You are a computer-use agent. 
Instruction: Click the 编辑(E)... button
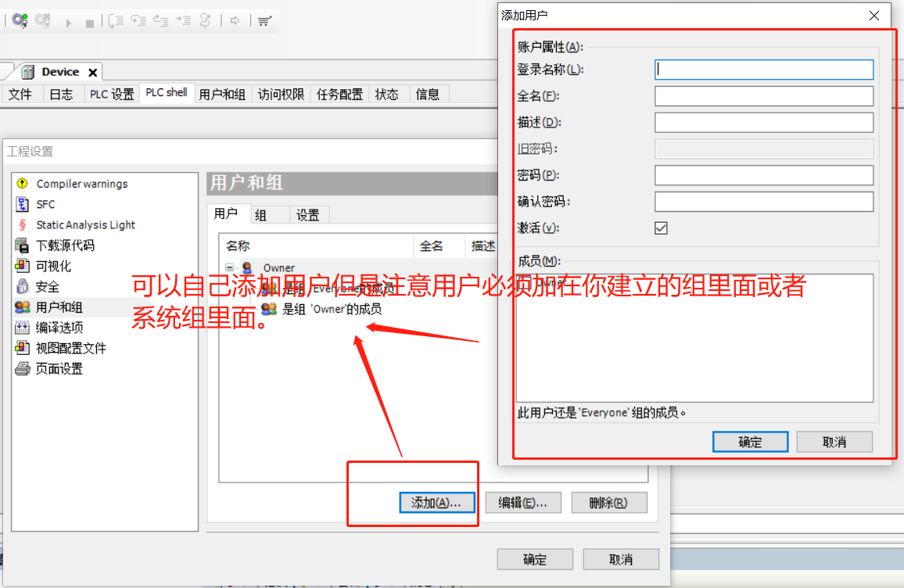point(522,503)
